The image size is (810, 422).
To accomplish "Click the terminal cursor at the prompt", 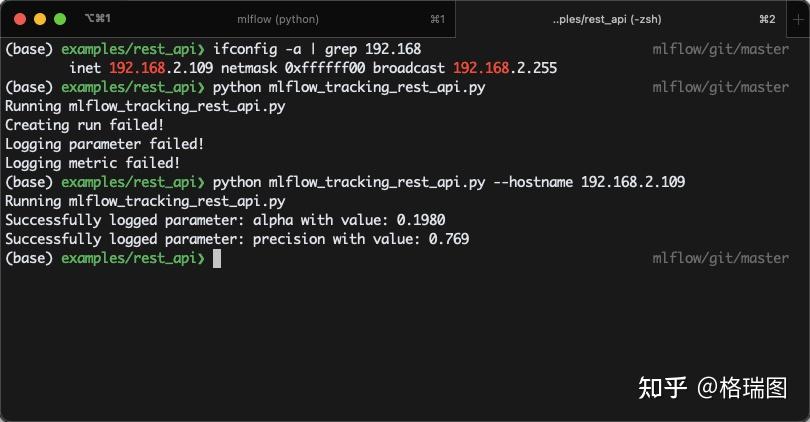I will click(x=217, y=258).
